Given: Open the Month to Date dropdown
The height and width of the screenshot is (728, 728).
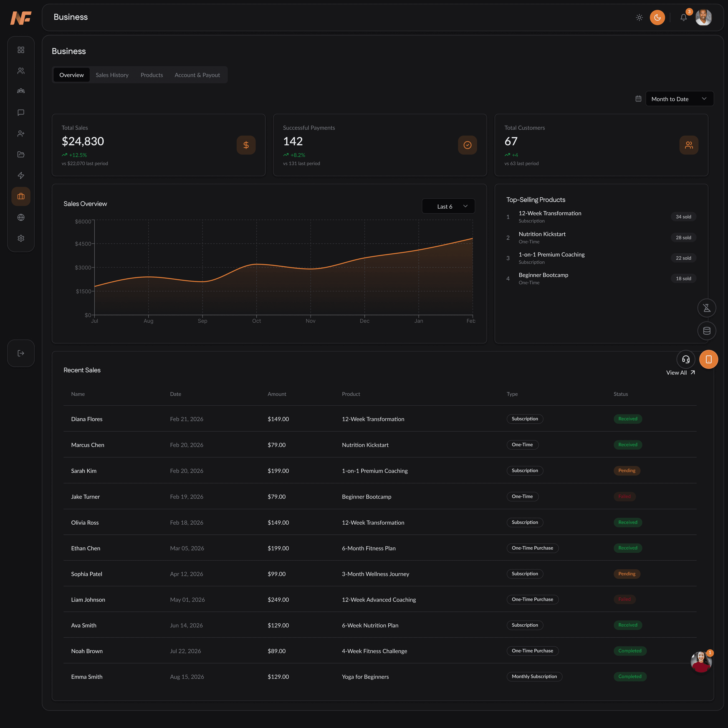Looking at the screenshot, I should [x=680, y=99].
